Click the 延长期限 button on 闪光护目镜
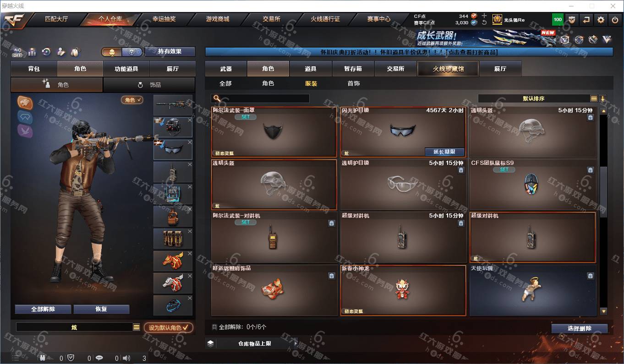 pyautogui.click(x=444, y=152)
